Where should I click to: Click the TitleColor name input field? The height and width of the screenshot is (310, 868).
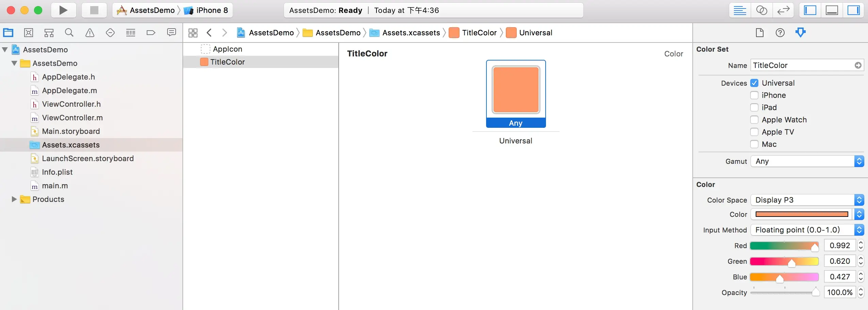pos(803,65)
